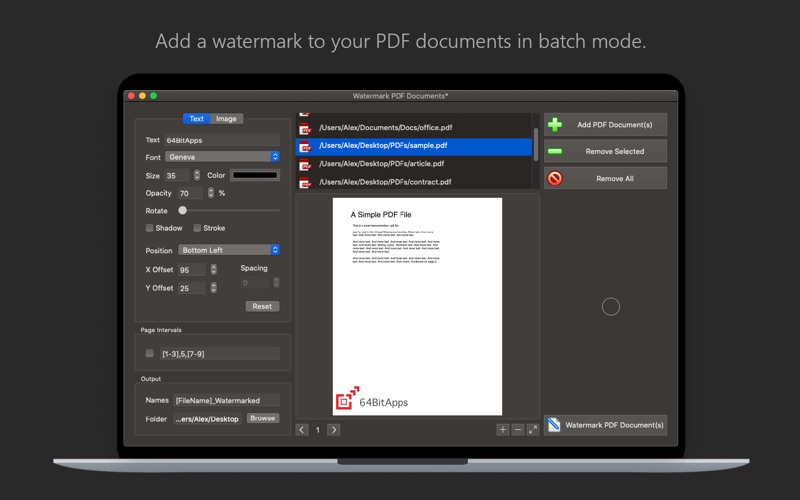Adjust the Y Offset stepper

213,288
